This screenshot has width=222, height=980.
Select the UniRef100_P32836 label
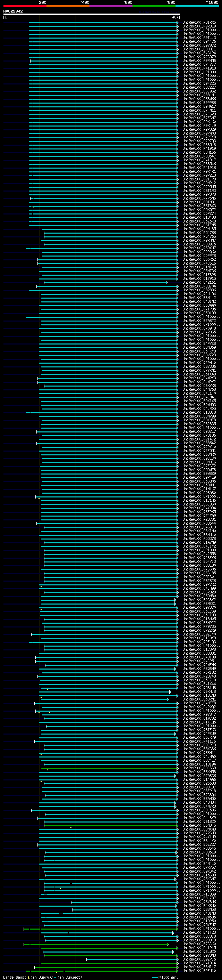(199, 290)
